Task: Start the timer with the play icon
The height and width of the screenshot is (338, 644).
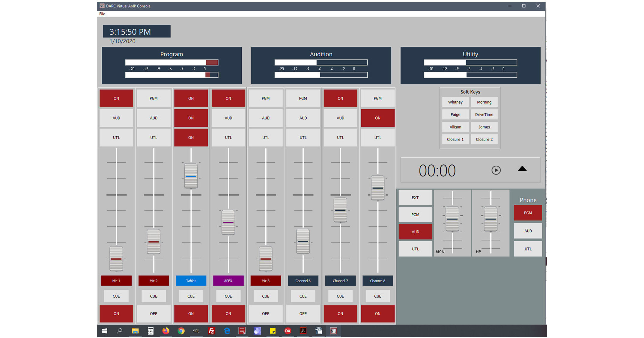Action: pos(496,170)
